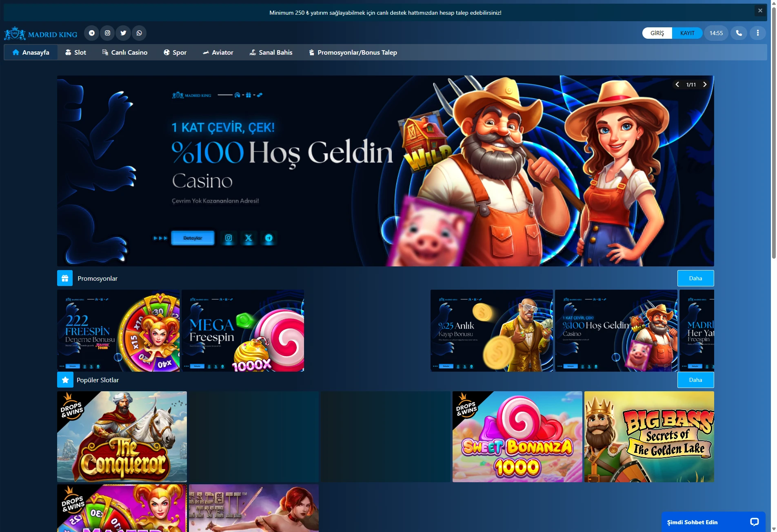Open Sweet Bonanza 1000 slot game
777x532 pixels.
(x=517, y=437)
